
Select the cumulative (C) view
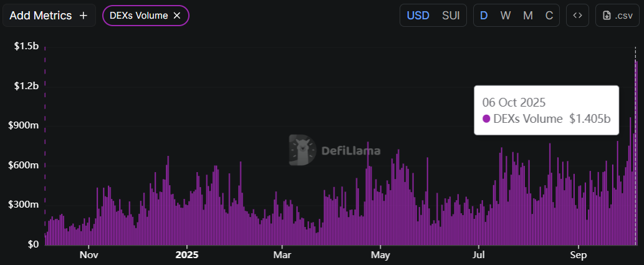[x=549, y=16]
